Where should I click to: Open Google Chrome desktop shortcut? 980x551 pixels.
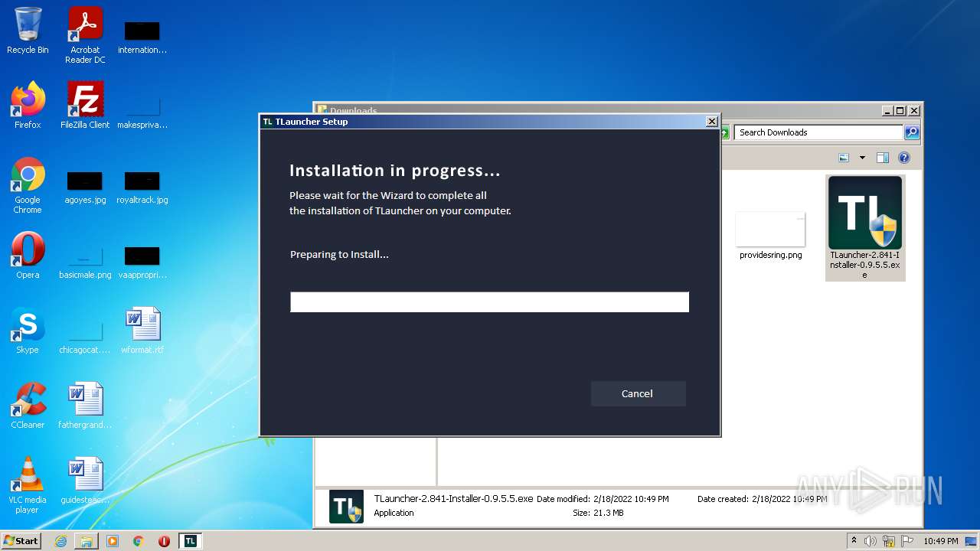28,185
